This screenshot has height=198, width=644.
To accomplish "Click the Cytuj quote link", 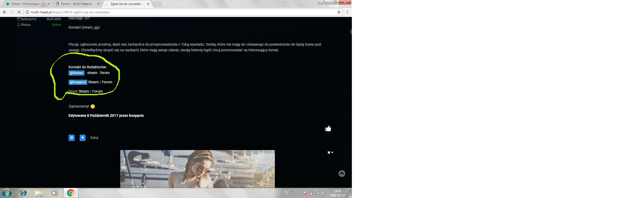I will (x=94, y=138).
